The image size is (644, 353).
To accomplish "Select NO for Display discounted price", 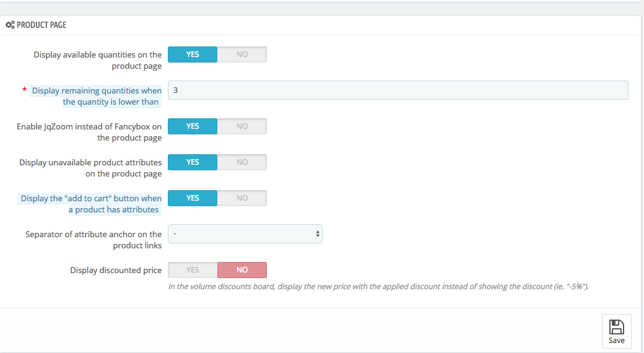I will click(x=242, y=270).
